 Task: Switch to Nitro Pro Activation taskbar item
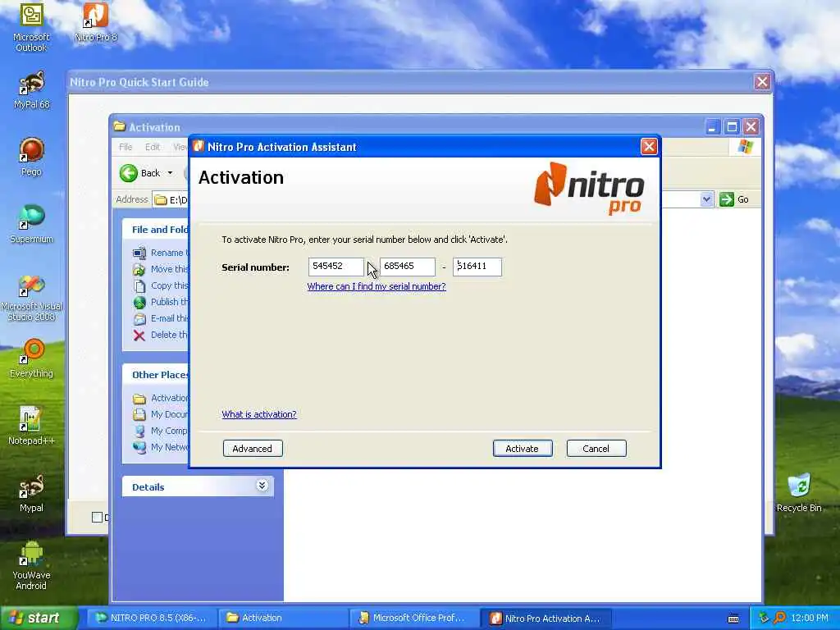click(544, 619)
